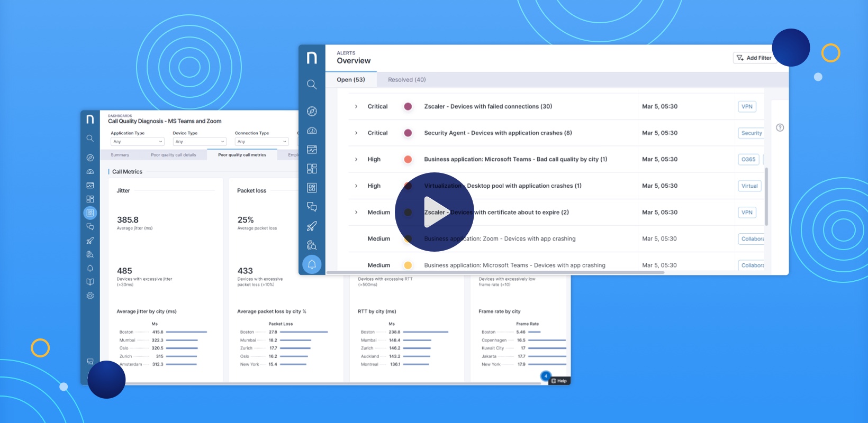Open the chat bubbles icon in the Alerts sidebar

312,207
